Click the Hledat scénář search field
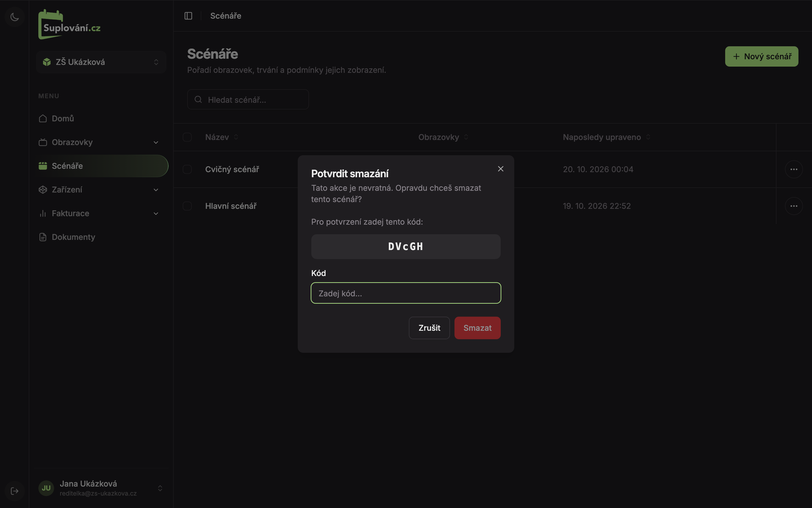Image resolution: width=812 pixels, height=508 pixels. pyautogui.click(x=248, y=99)
